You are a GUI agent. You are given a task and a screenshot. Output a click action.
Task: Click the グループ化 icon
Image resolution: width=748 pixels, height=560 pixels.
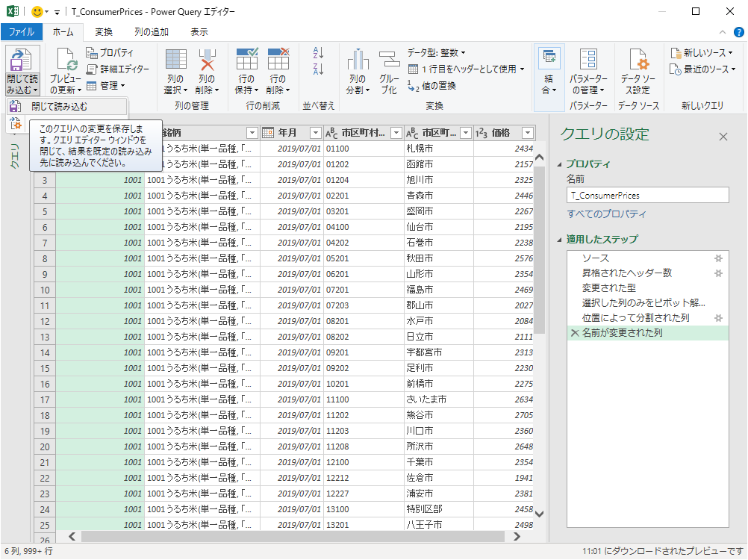pos(389,63)
